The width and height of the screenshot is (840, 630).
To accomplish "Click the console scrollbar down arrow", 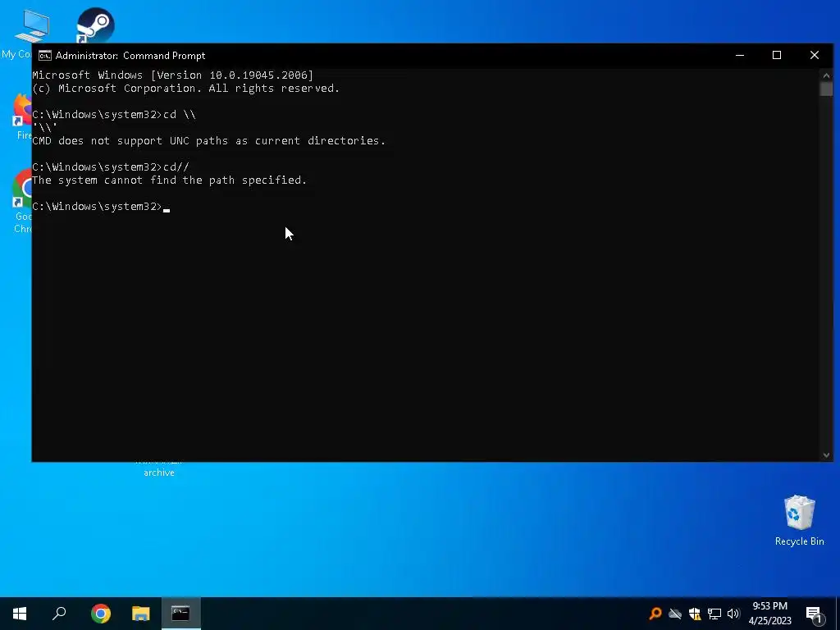I will pyautogui.click(x=826, y=455).
